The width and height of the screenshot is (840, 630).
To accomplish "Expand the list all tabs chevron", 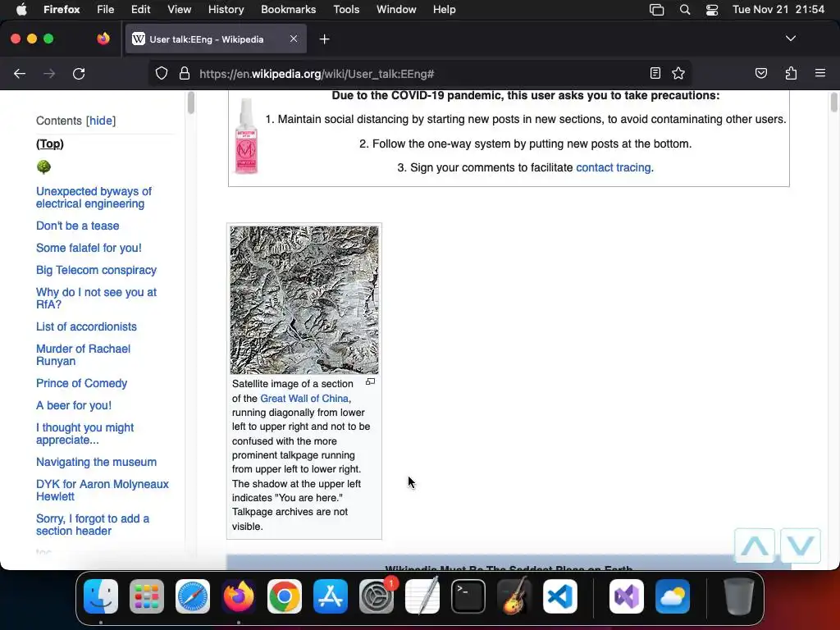I will pos(790,39).
